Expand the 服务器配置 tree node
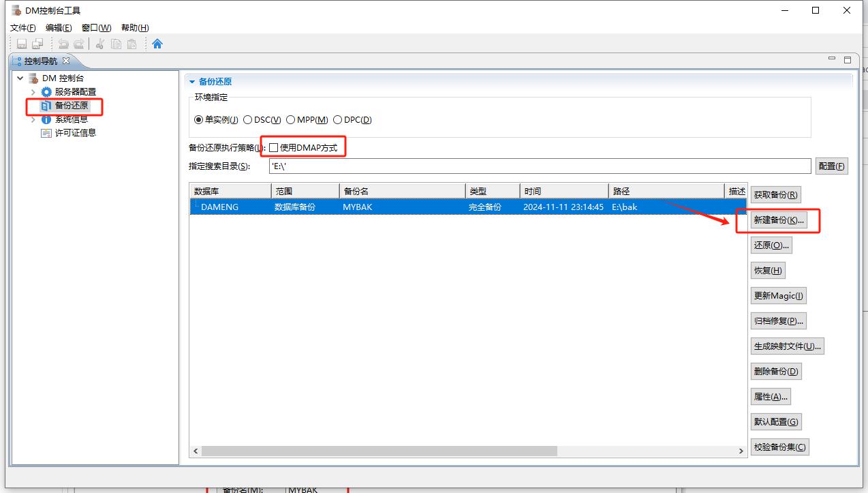 point(33,92)
